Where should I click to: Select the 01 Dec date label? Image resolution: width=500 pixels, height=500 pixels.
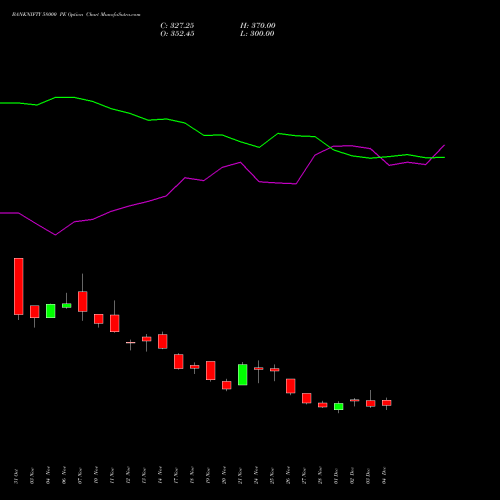336,476
